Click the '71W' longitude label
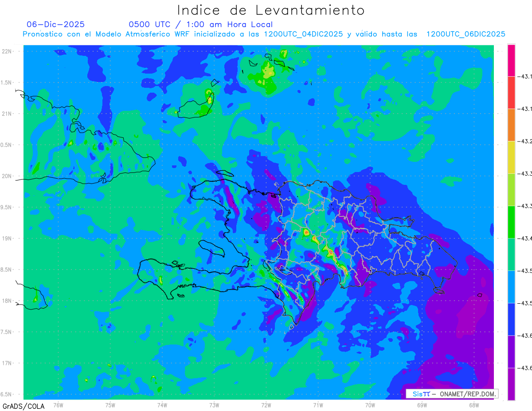Screen dimensions: 532x411 [318, 405]
